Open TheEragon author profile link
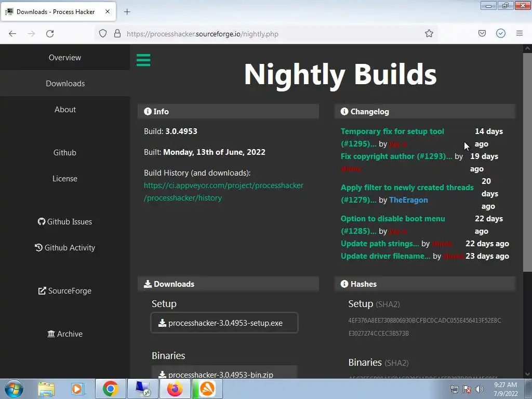532x399 pixels. pyautogui.click(x=408, y=200)
